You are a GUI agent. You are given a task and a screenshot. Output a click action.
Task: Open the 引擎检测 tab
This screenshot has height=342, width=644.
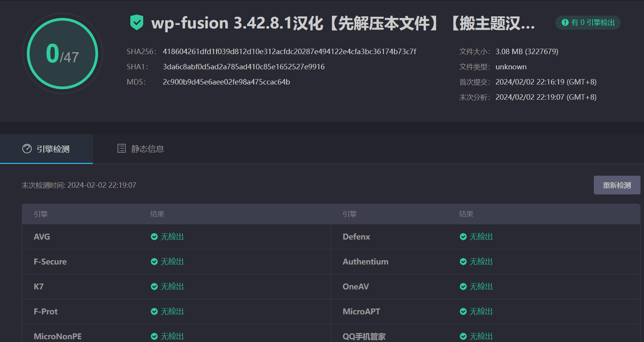coord(46,149)
